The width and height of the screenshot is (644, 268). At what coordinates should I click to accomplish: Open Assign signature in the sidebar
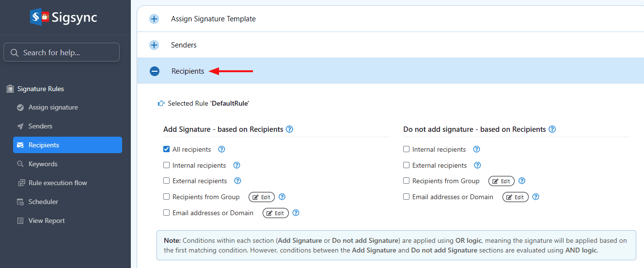[53, 107]
